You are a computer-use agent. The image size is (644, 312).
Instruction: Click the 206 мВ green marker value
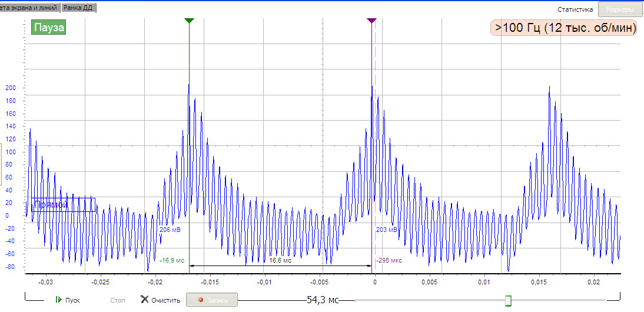[x=170, y=230]
